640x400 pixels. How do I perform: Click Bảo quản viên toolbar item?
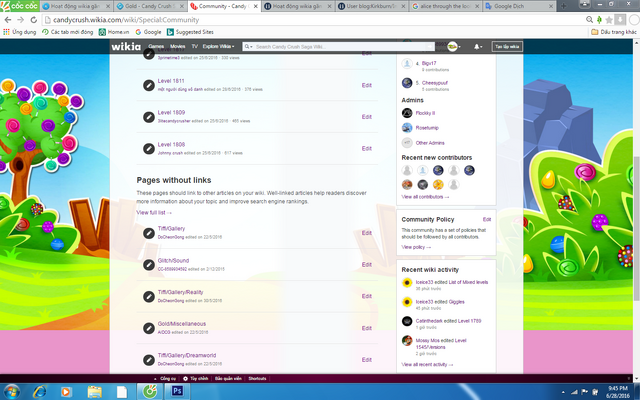tap(228, 378)
